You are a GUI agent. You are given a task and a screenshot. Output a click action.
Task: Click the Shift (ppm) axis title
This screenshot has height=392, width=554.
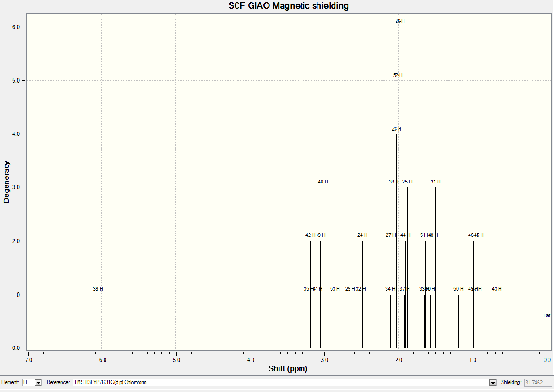point(288,368)
